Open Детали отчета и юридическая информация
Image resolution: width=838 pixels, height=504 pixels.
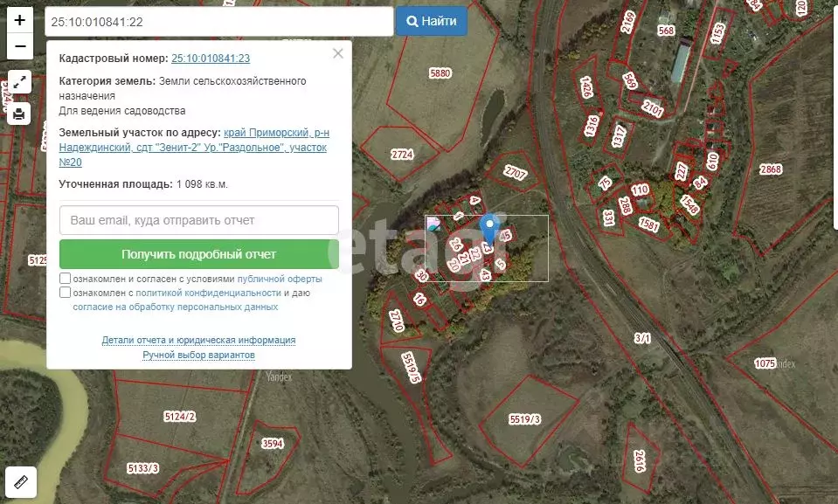click(199, 340)
